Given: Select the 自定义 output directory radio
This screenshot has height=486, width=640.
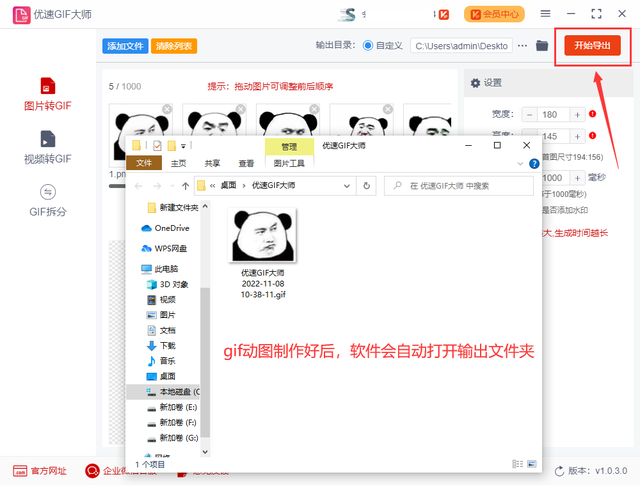Looking at the screenshot, I should click(368, 46).
